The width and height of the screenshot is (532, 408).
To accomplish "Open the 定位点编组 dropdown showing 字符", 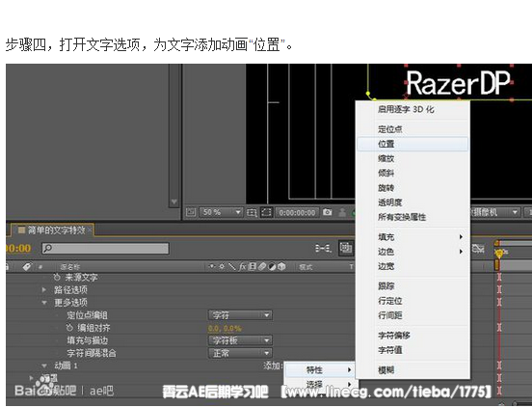I will point(240,315).
